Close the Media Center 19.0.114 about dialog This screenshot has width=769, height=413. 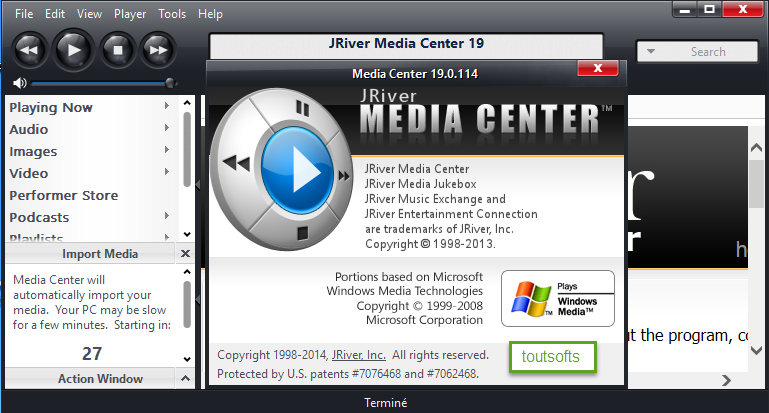[598, 68]
